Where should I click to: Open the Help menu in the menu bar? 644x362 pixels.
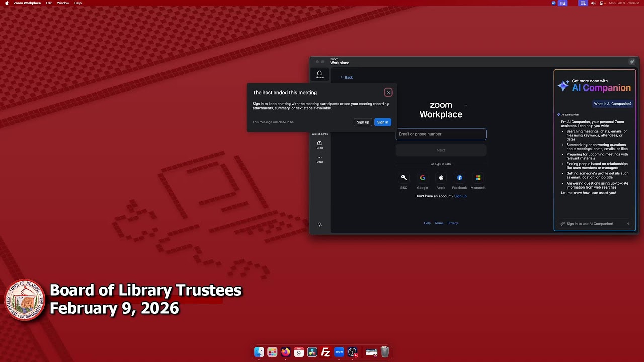tap(78, 3)
